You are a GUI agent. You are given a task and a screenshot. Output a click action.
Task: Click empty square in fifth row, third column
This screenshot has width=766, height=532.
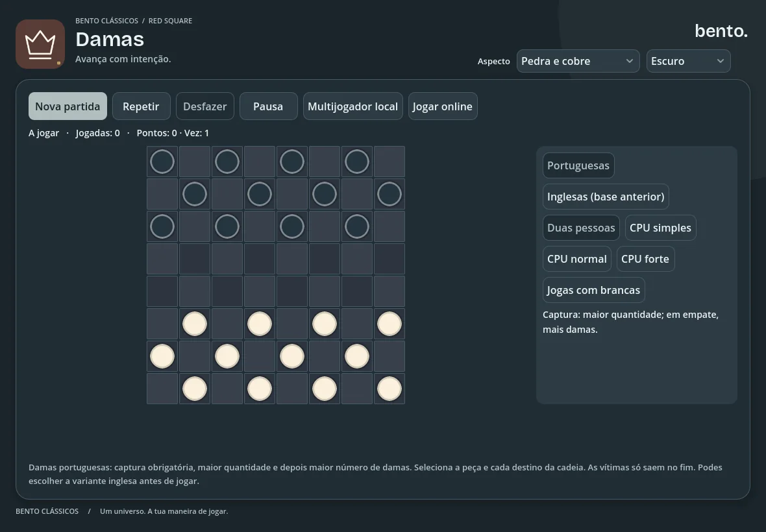[x=227, y=291]
